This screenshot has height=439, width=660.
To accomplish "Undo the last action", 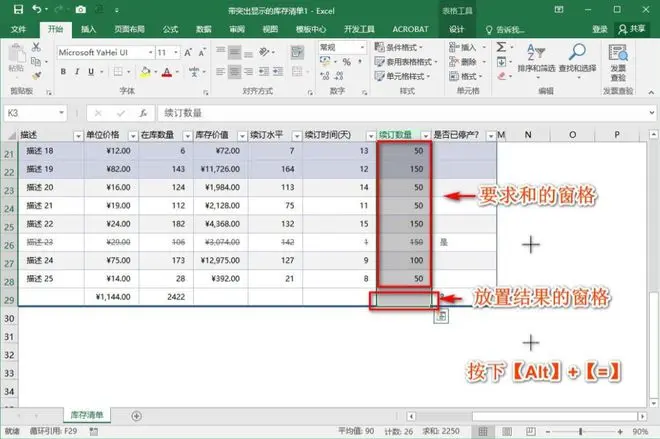I will pos(37,9).
